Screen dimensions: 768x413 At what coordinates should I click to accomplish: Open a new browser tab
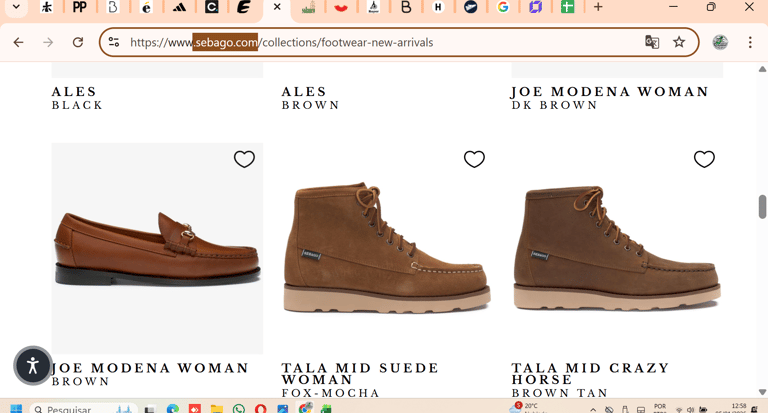coord(598,7)
